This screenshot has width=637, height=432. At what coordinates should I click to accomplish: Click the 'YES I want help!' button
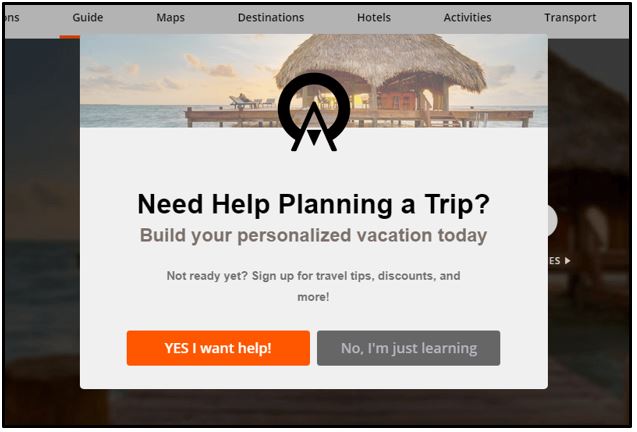[218, 348]
